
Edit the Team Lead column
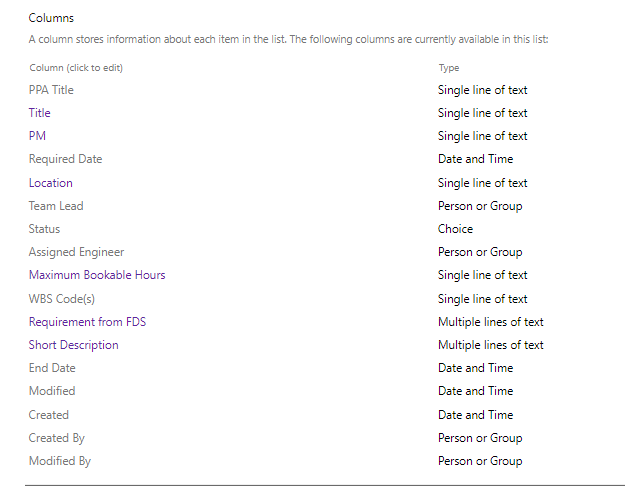56,206
